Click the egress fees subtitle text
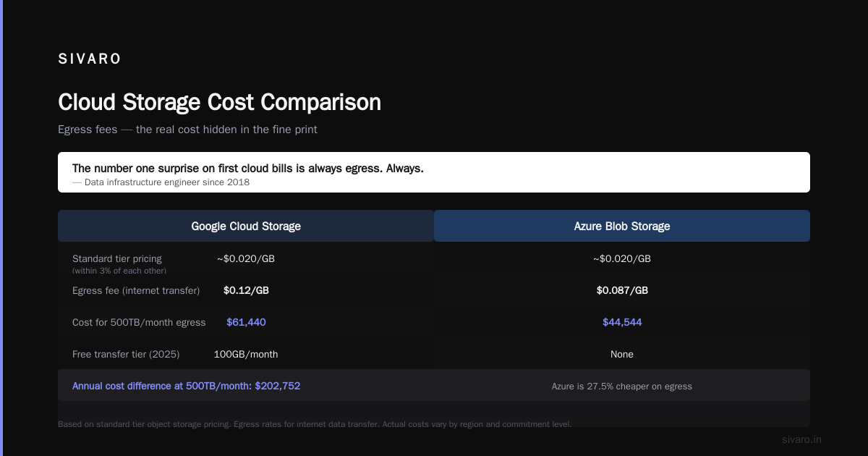The height and width of the screenshot is (456, 868). [x=187, y=130]
